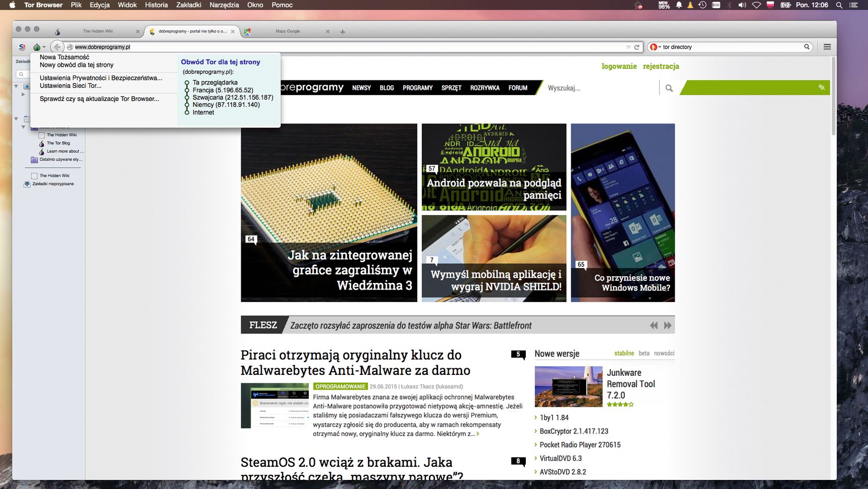The height and width of the screenshot is (489, 868).
Task: Click the Szwajcaria (212.51.156.187) circuit node
Action: pos(233,97)
